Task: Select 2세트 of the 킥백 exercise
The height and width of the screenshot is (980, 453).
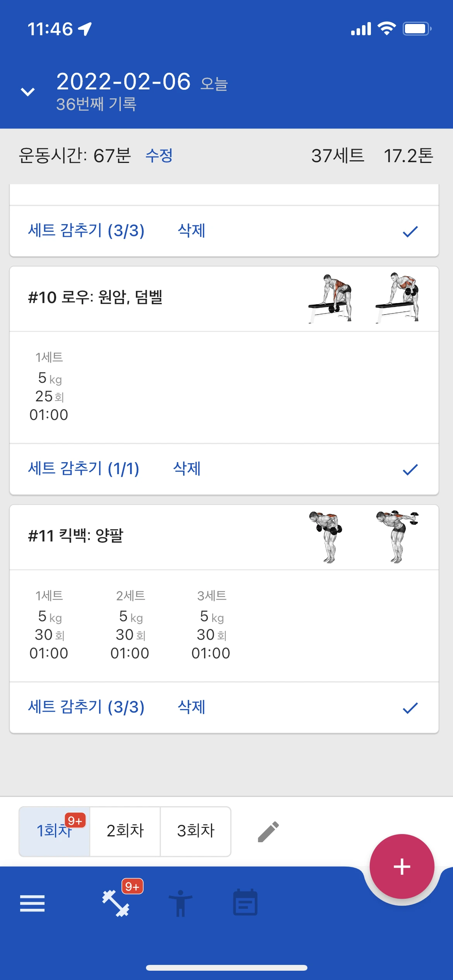Action: coord(130,624)
